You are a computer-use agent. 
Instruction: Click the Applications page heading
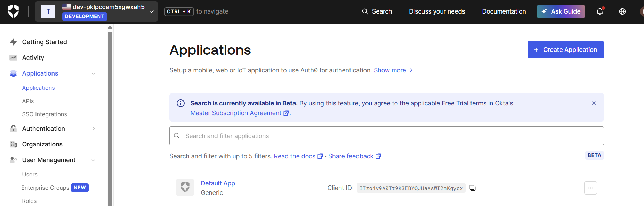210,50
